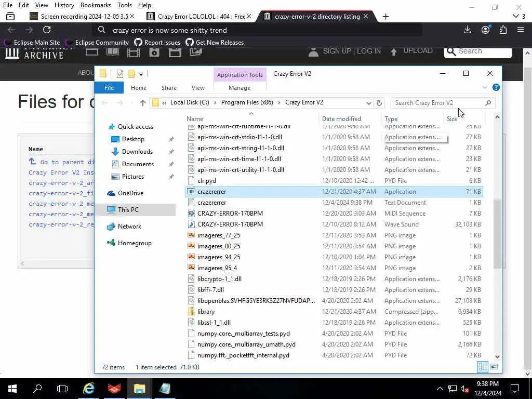This screenshot has height=399, width=532.
Task: Expand the ribbon with the chevron
Action: (x=485, y=87)
